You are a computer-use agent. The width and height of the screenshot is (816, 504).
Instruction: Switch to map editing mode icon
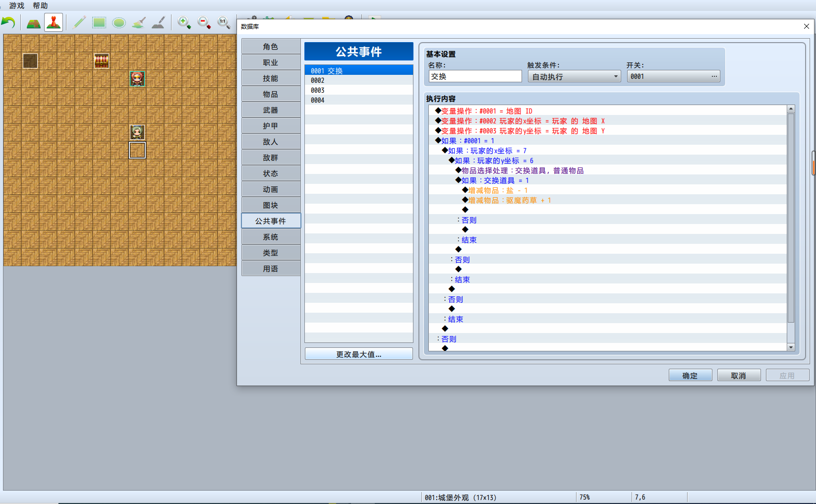point(33,23)
